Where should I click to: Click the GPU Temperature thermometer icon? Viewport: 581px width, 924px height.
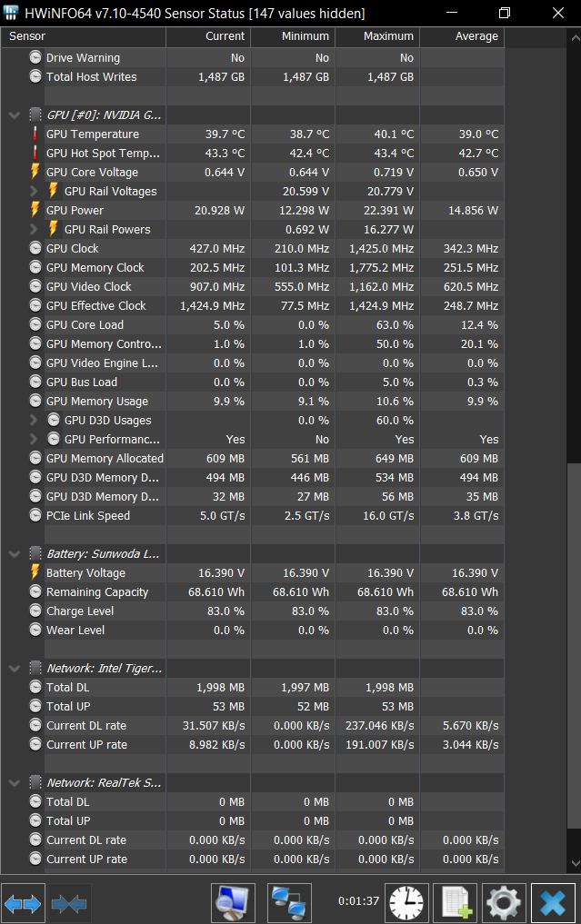[35, 134]
